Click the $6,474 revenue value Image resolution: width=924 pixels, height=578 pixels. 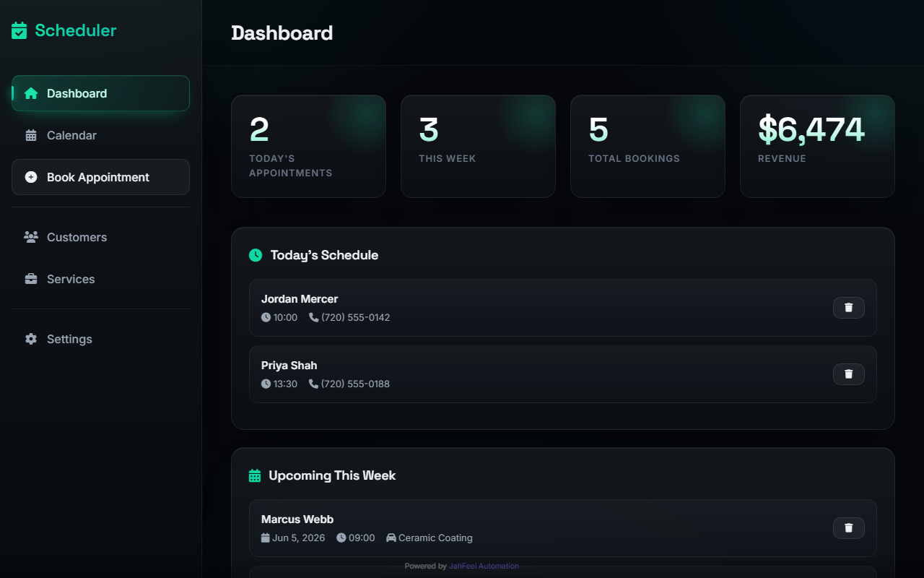coord(811,129)
